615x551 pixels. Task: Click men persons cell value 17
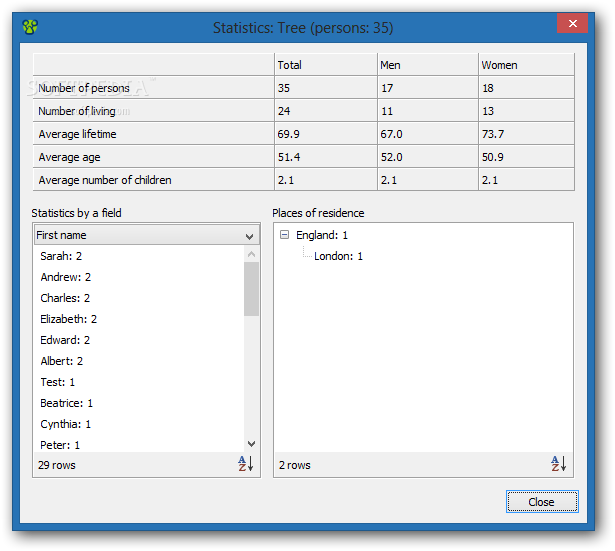pos(428,88)
